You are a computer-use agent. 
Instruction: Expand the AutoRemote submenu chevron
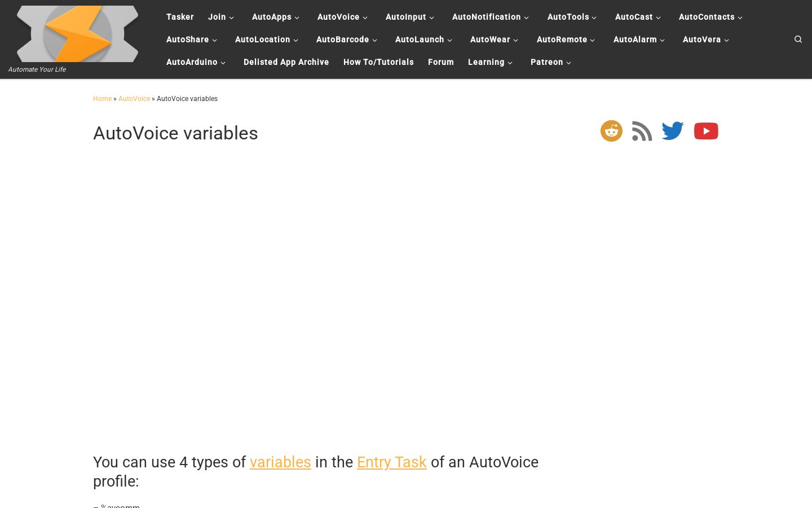pos(592,40)
